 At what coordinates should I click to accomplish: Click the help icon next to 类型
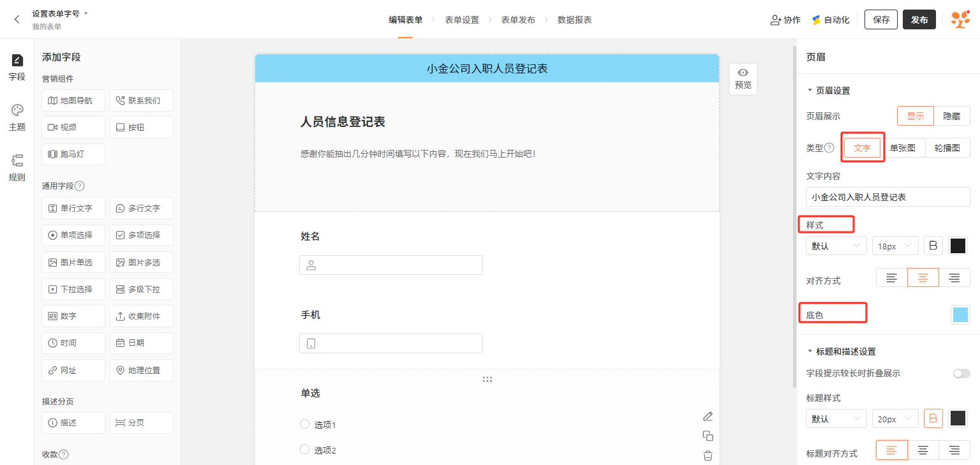point(829,148)
